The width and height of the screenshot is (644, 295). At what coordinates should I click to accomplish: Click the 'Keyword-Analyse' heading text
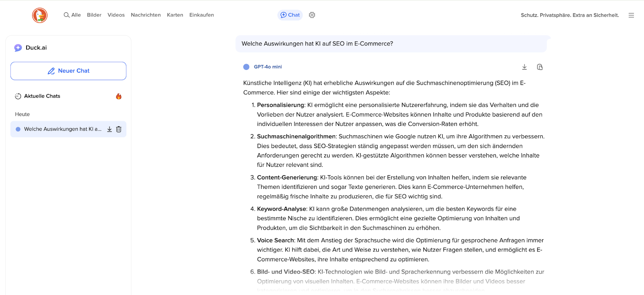282,209
